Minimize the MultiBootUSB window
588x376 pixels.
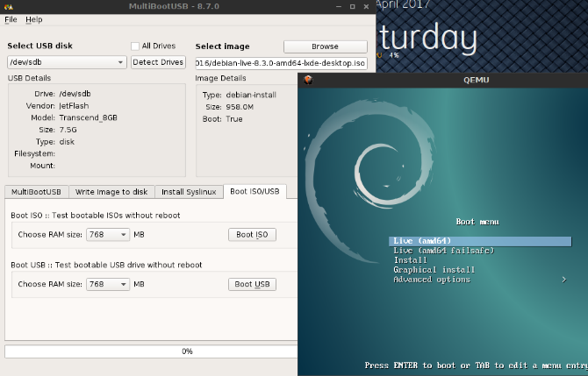point(339,6)
